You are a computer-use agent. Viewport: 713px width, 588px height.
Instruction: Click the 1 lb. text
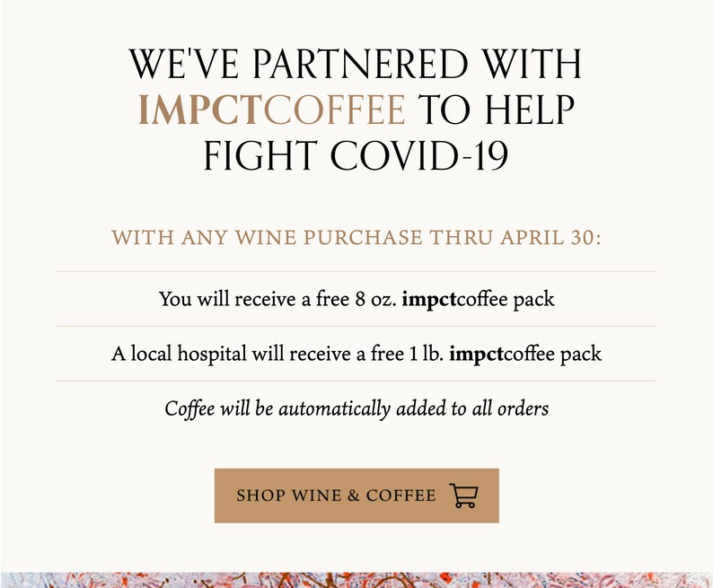(426, 354)
